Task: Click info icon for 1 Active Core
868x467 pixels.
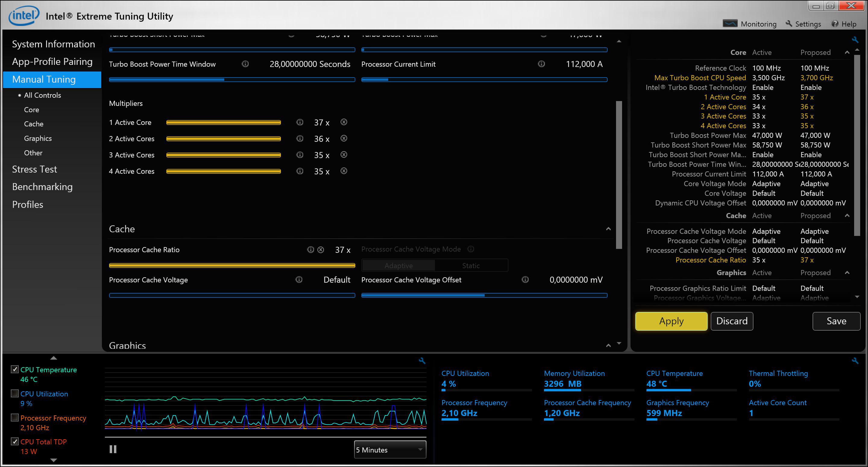Action: 300,122
